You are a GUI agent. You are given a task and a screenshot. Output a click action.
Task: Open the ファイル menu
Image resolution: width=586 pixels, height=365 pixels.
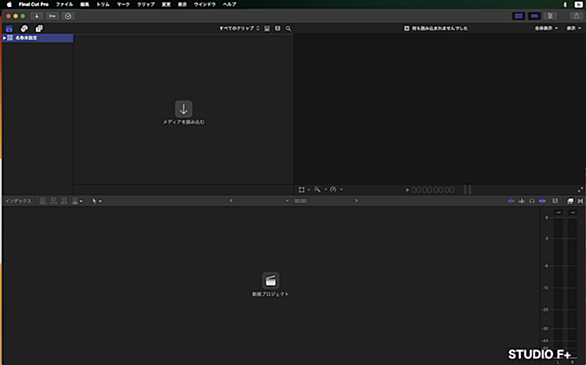coord(64,4)
